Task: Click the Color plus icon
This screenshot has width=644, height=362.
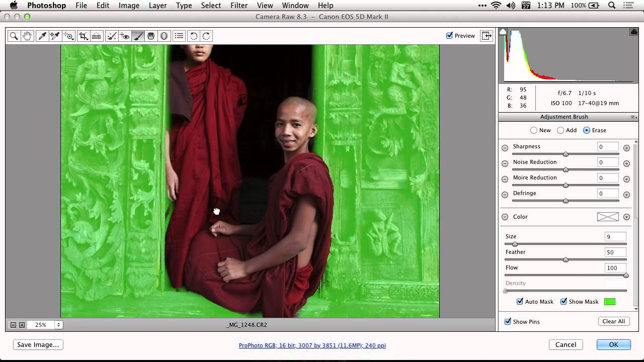Action: 626,217
